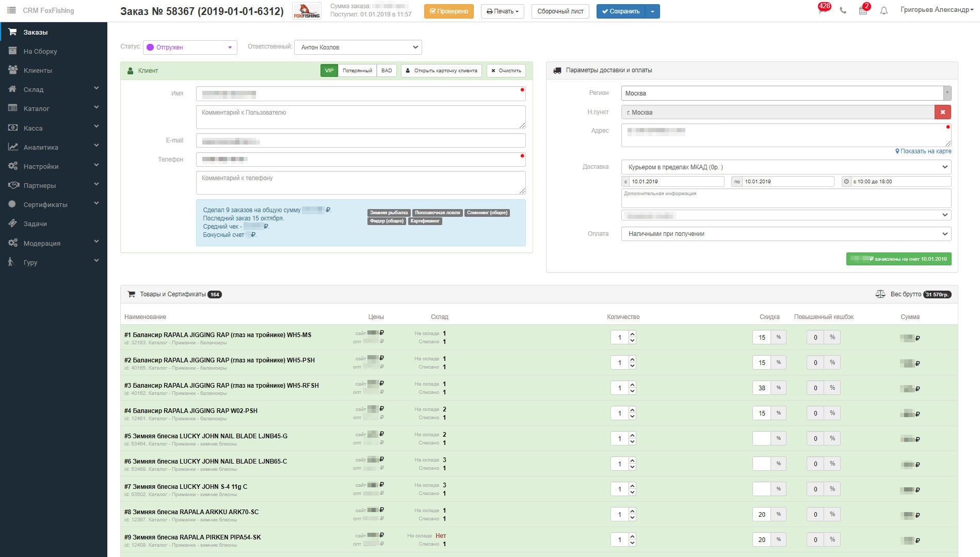
Task: Edit the cashback field for item #4 W02-PSH
Action: tap(815, 413)
